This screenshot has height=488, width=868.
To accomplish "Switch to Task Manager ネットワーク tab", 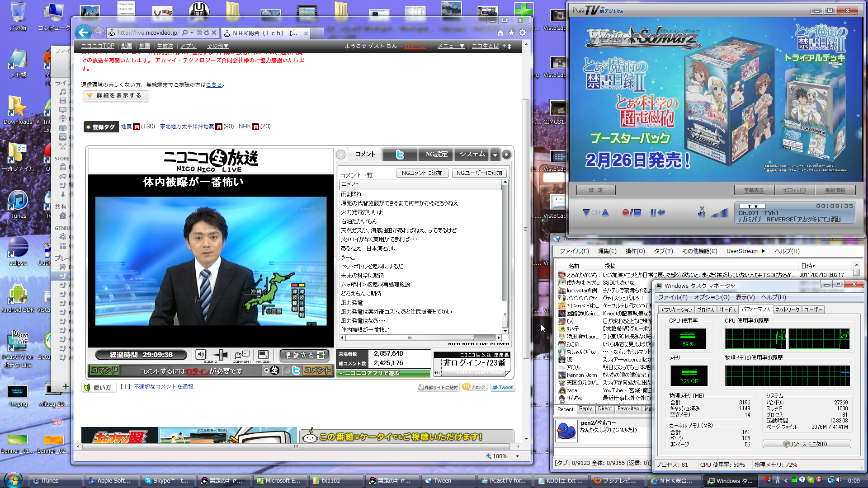I will pos(787,310).
